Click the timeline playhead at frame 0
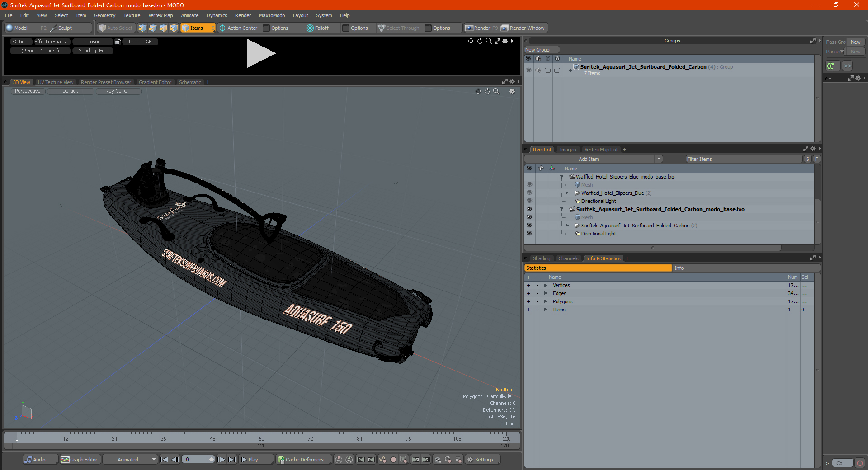 pos(17,437)
